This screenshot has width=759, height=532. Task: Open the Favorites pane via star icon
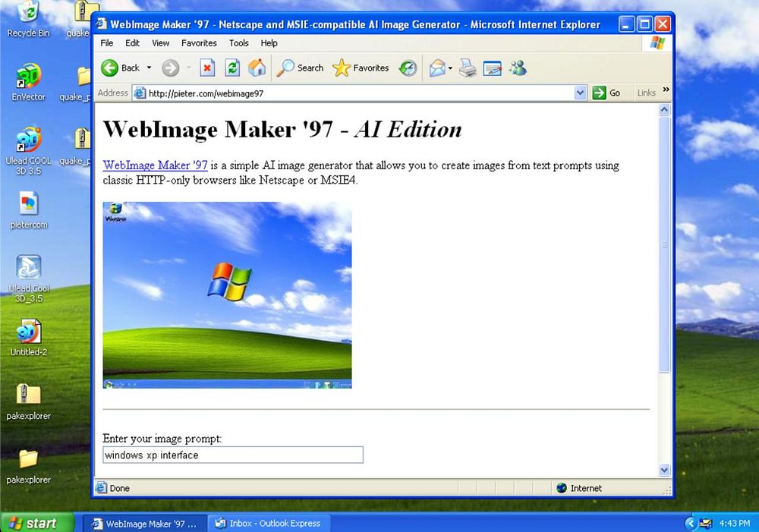[361, 68]
